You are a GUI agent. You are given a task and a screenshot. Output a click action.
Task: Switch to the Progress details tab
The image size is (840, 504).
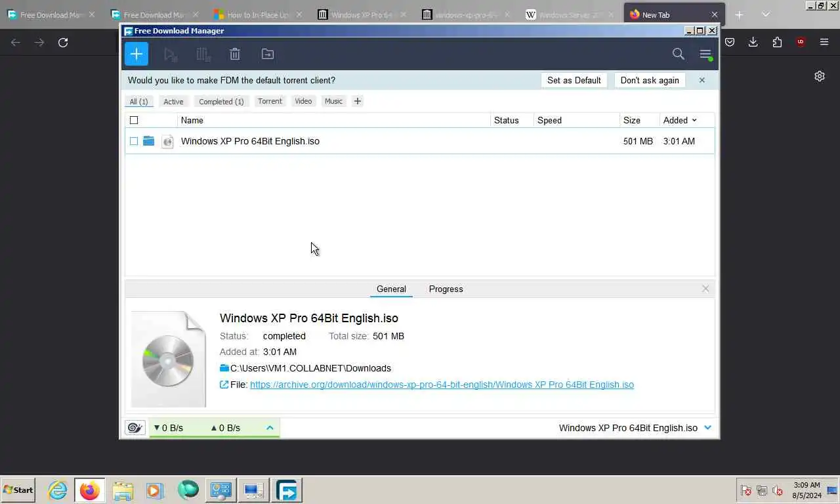[446, 289]
